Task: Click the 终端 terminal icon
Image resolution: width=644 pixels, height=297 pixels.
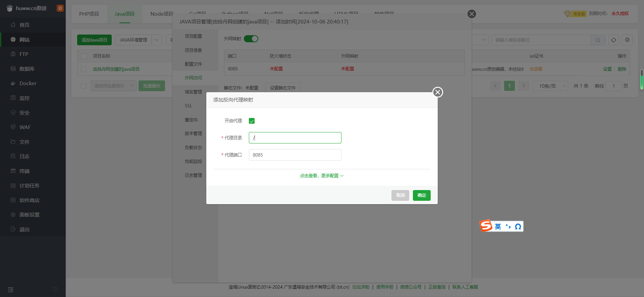Action: (x=13, y=171)
